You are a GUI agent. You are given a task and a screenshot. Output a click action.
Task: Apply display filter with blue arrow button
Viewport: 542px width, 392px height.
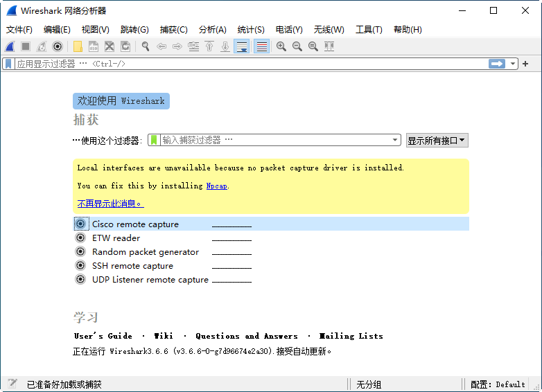coord(497,64)
